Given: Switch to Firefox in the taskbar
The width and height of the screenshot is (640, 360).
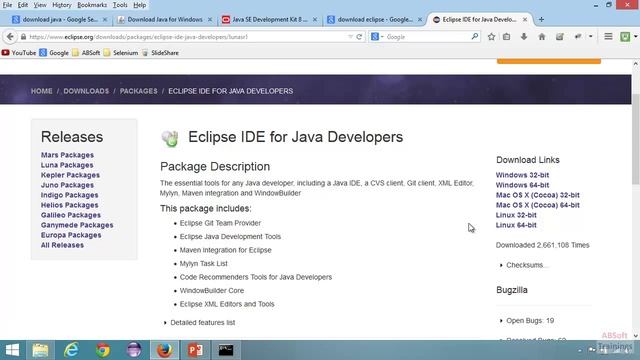Looking at the screenshot, I should tap(164, 350).
